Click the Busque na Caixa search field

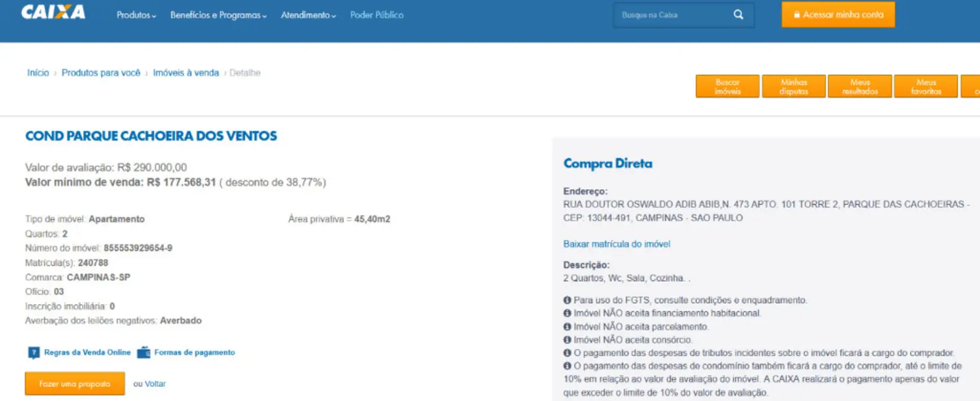click(x=672, y=15)
